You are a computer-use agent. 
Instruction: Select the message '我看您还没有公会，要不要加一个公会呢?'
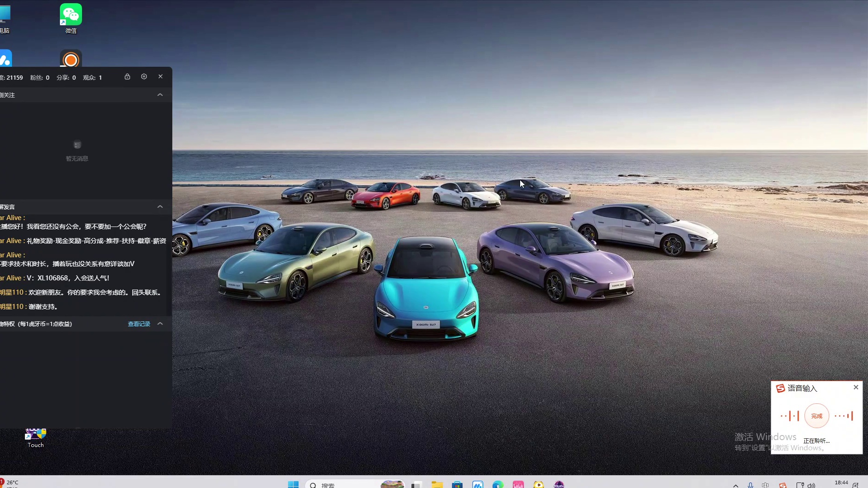click(87, 227)
